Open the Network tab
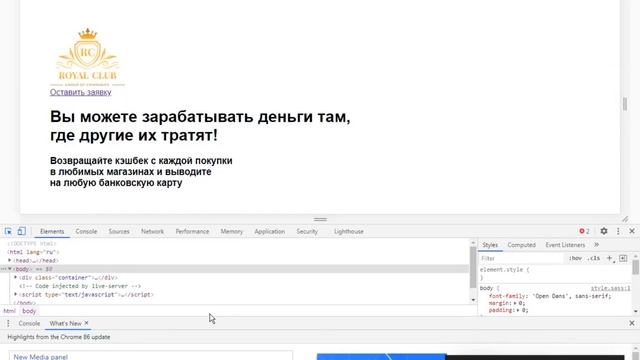Screen dimensions: 640x360 coord(152,231)
